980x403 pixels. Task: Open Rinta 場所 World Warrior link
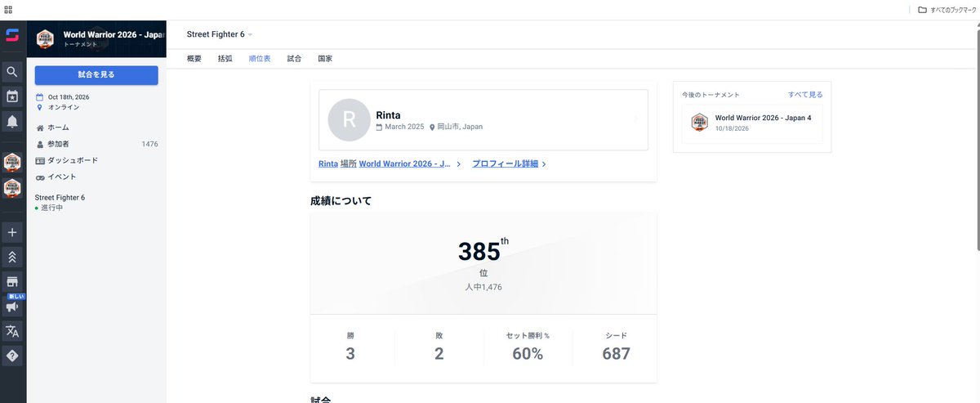click(x=390, y=164)
